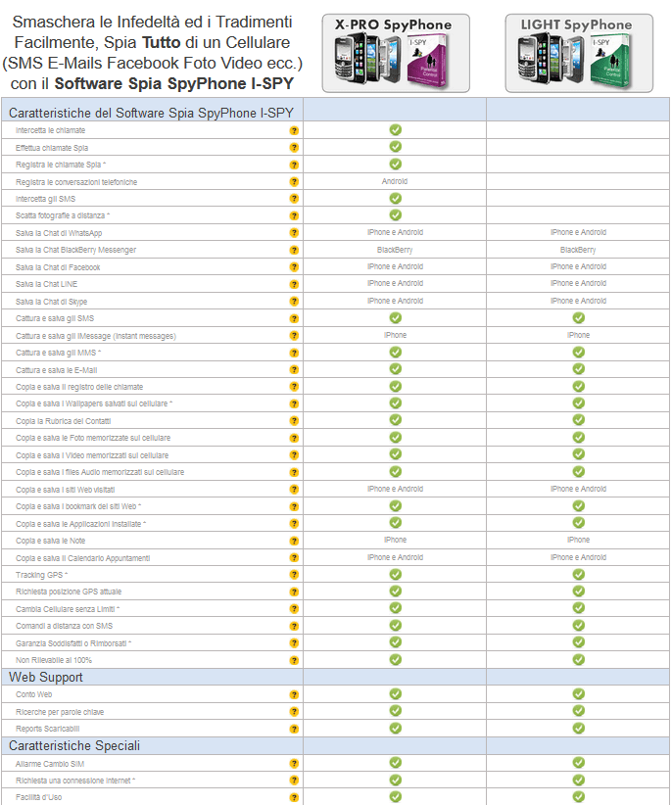Click help icon for Conto Web
This screenshot has width=672, height=805.
294,694
